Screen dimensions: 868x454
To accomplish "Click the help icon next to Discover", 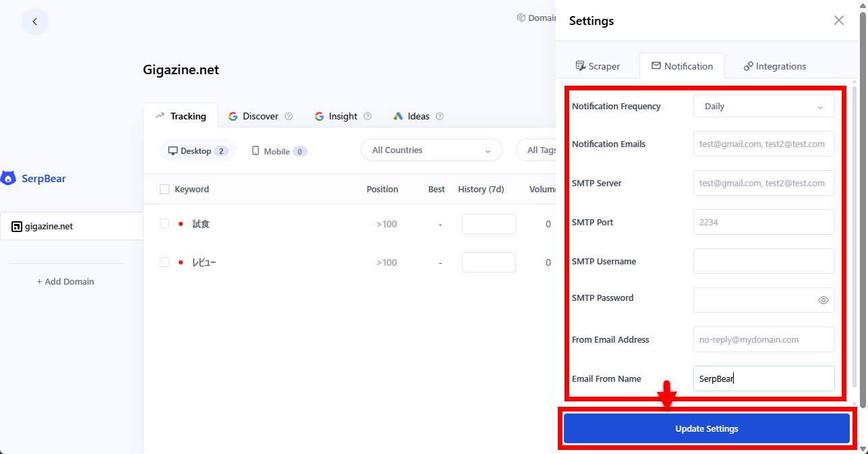I will tap(289, 116).
